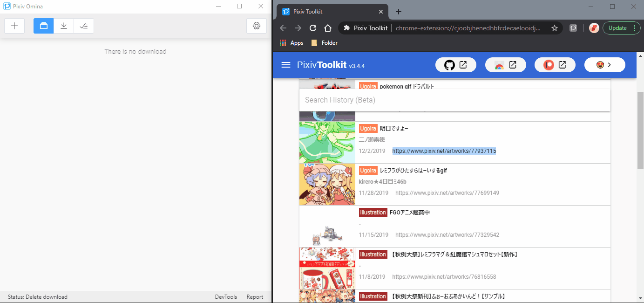Click There is no download message
The width and height of the screenshot is (644, 303).
[x=136, y=51]
